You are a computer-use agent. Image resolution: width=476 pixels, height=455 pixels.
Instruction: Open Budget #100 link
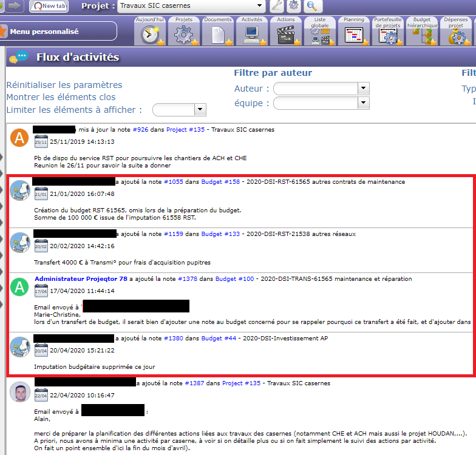(234, 279)
